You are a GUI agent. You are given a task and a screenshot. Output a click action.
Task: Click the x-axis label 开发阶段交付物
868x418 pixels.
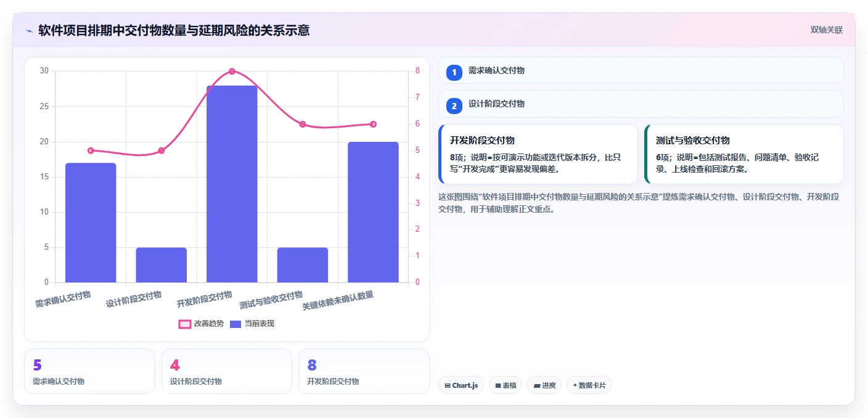click(205, 300)
